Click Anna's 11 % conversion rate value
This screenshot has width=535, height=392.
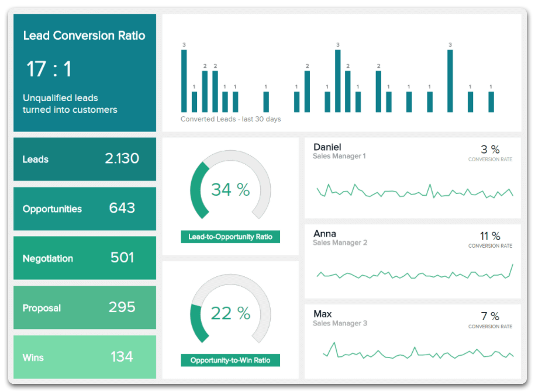(490, 236)
